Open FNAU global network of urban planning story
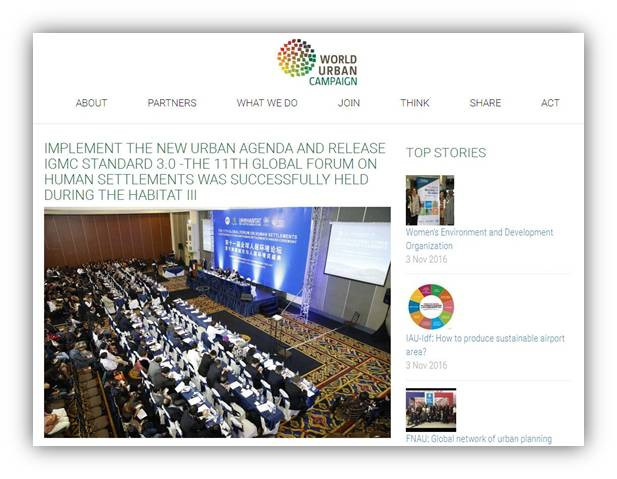617x479 pixels. click(x=478, y=439)
